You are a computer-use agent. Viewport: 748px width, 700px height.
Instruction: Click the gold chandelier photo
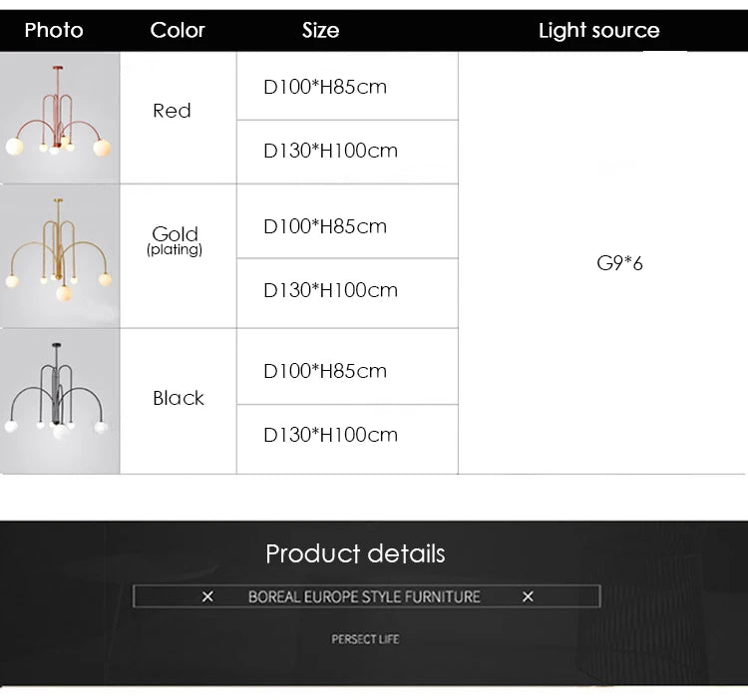click(59, 256)
